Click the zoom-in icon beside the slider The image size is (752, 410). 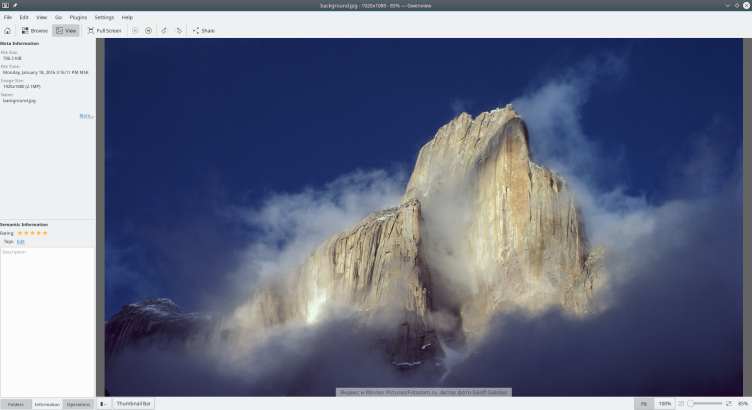[727, 404]
